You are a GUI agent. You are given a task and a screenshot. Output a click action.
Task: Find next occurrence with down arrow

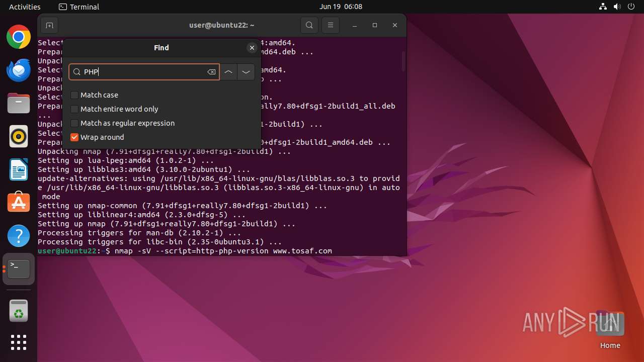(x=246, y=72)
